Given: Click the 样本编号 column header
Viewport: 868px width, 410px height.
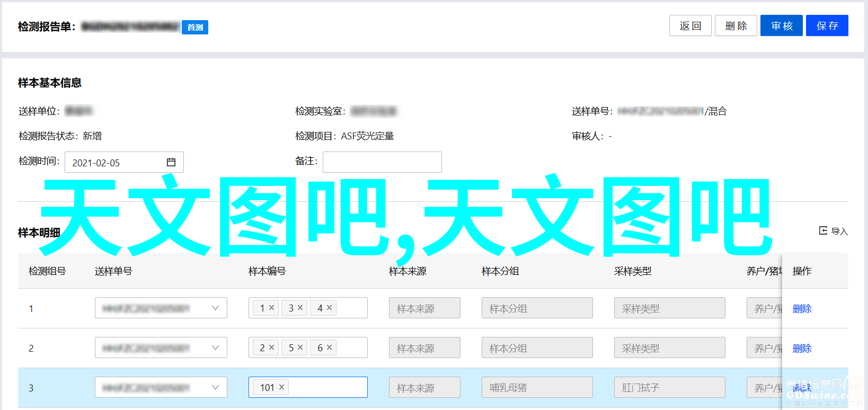Looking at the screenshot, I should [267, 271].
